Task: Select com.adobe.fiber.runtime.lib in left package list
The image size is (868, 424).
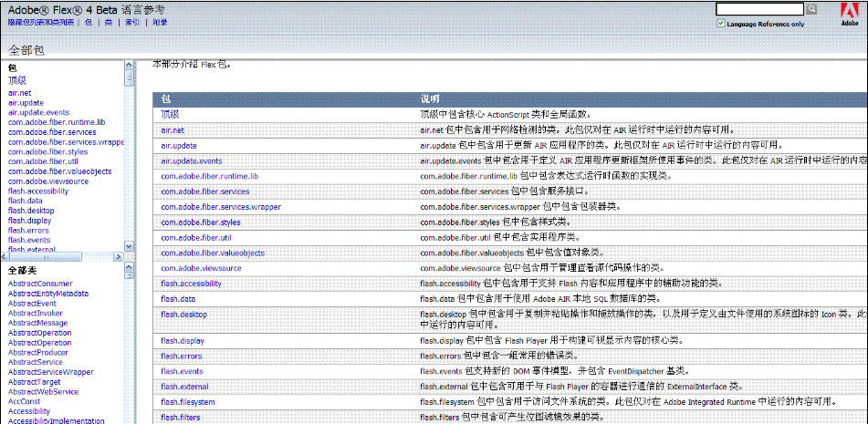Action: point(57,122)
